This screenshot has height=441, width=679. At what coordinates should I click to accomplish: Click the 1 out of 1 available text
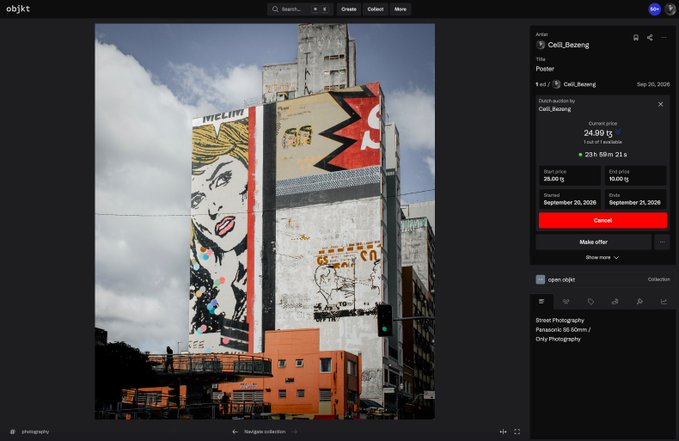click(x=602, y=142)
